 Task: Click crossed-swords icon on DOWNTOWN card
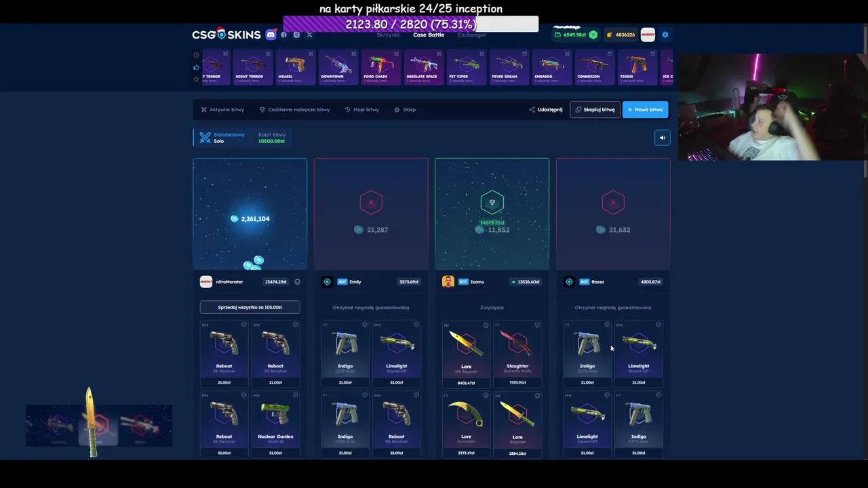(353, 54)
